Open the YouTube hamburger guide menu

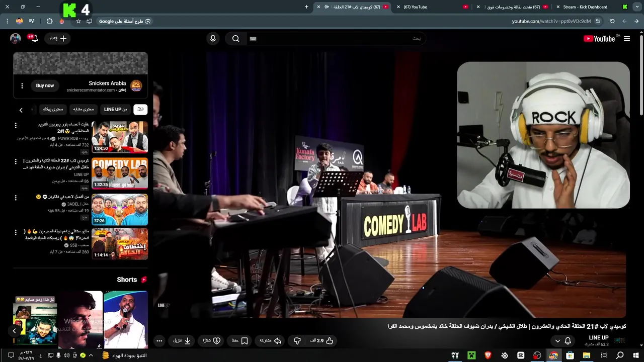pyautogui.click(x=626, y=39)
